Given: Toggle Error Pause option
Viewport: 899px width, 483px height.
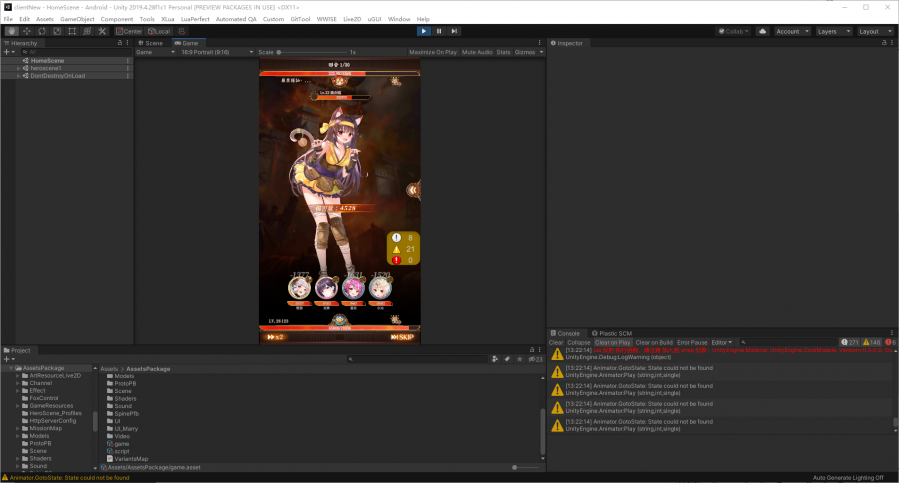Looking at the screenshot, I should [692, 342].
